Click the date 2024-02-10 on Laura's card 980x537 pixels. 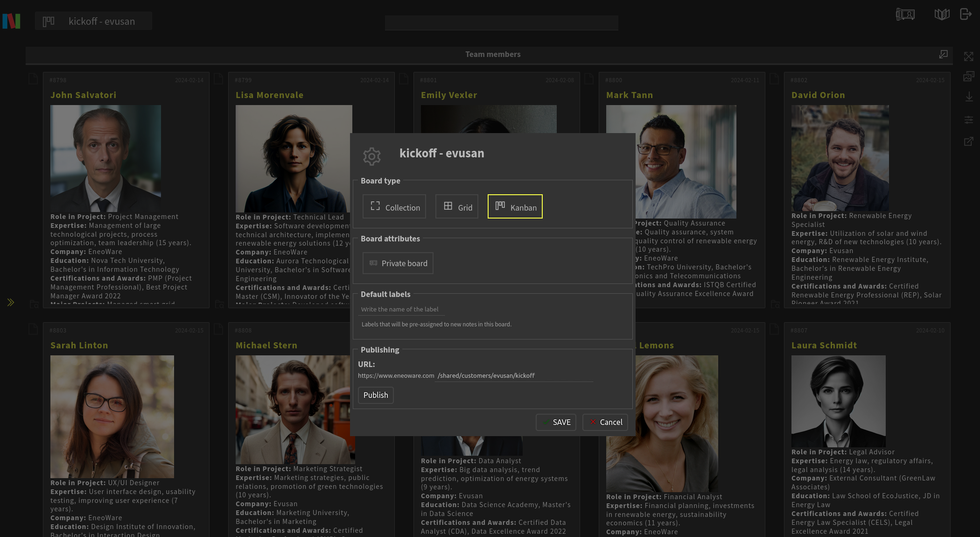pos(930,331)
